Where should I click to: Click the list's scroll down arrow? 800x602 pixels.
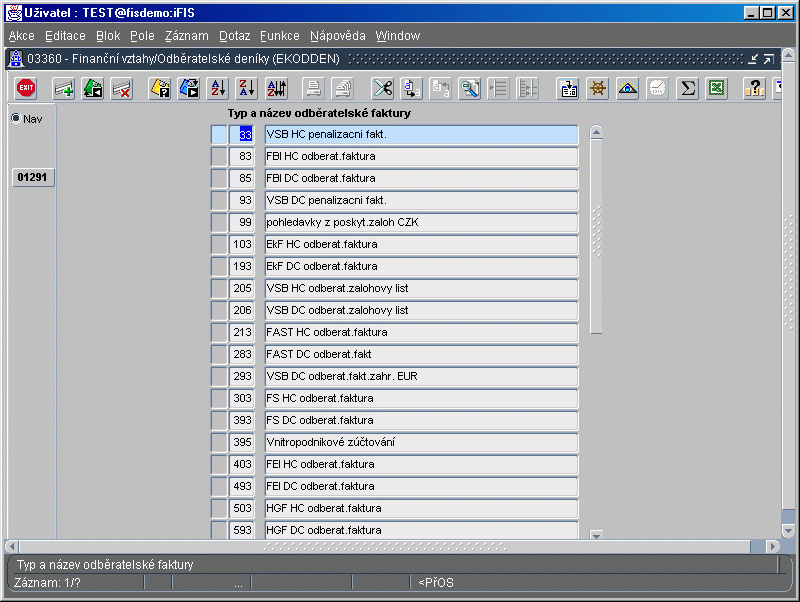coord(597,535)
